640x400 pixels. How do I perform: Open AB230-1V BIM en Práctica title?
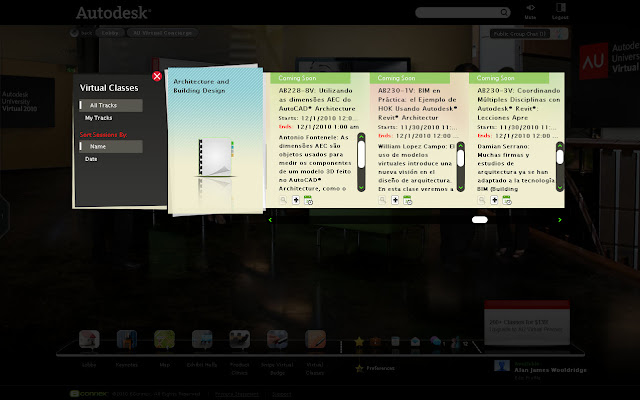click(417, 104)
